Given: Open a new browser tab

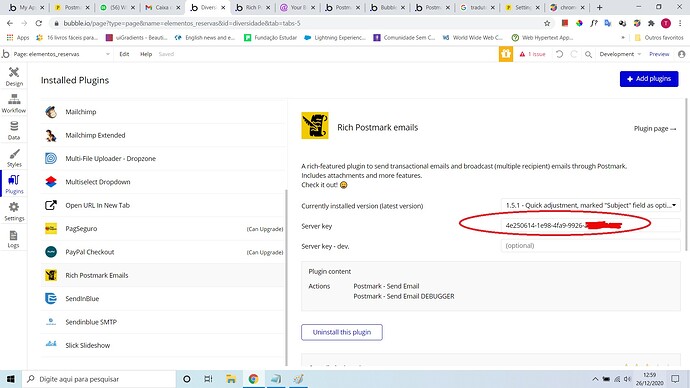Looking at the screenshot, I should click(599, 7).
